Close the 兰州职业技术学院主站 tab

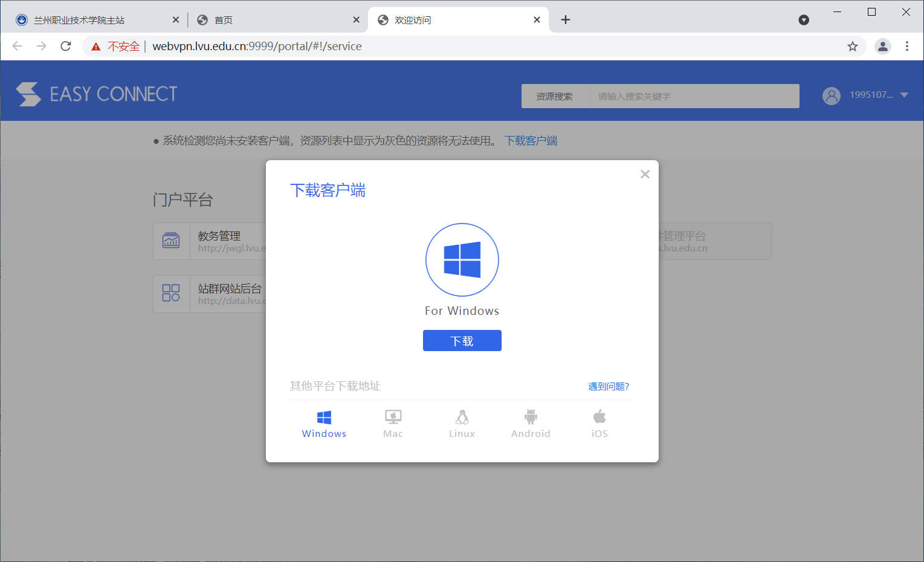[x=176, y=20]
